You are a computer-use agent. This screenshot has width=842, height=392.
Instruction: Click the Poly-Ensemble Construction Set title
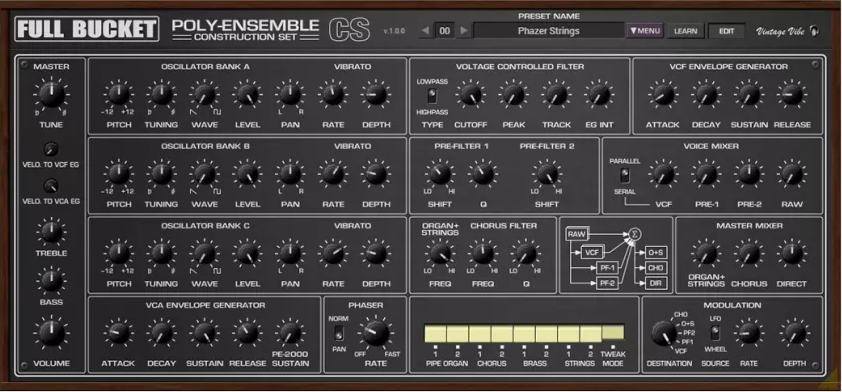tap(245, 30)
